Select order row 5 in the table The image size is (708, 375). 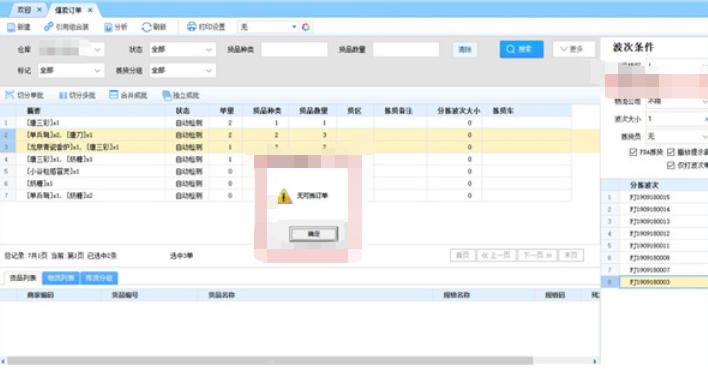285,171
